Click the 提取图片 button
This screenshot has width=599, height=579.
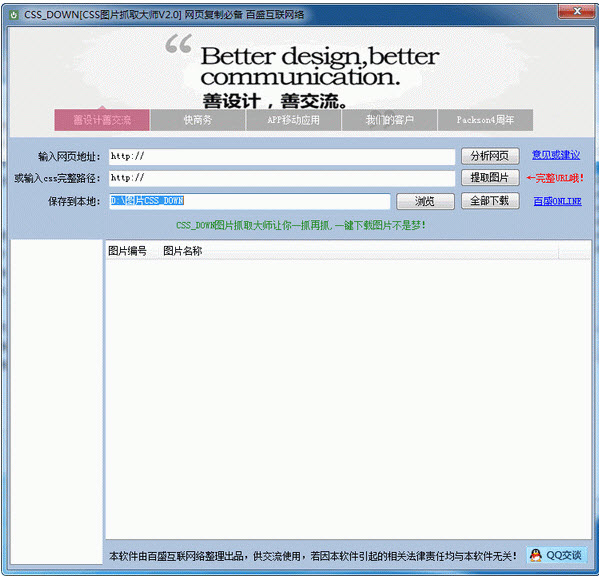[490, 178]
